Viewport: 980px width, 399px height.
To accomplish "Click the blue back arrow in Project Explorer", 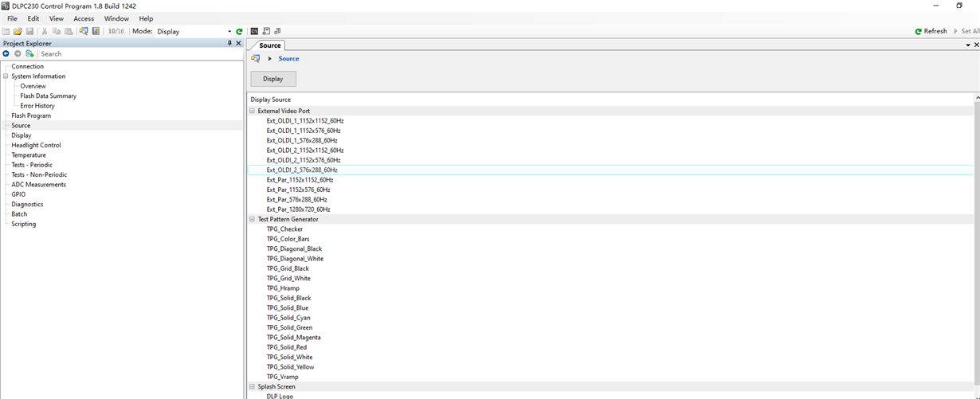I will [x=6, y=53].
